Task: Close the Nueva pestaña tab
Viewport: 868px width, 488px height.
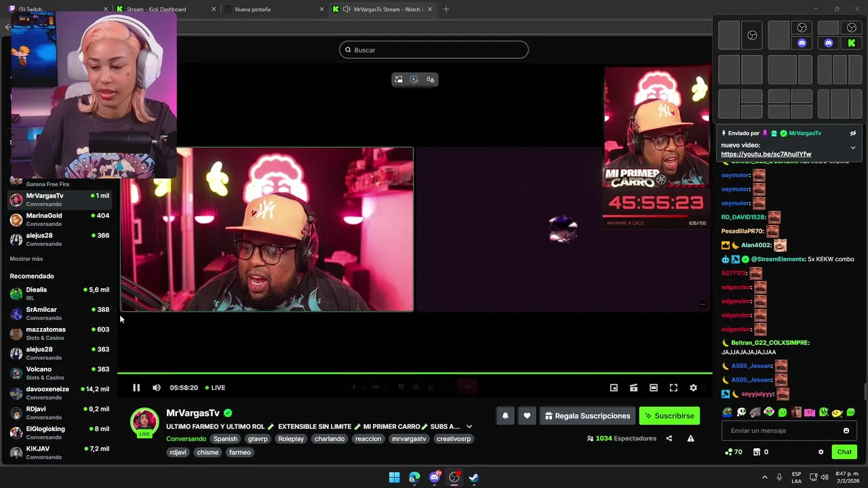Action: 322,9
